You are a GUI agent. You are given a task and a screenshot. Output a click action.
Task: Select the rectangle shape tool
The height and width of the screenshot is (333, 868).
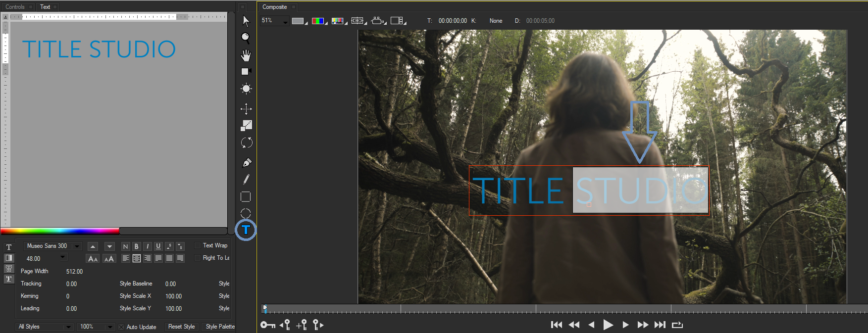coord(246,197)
